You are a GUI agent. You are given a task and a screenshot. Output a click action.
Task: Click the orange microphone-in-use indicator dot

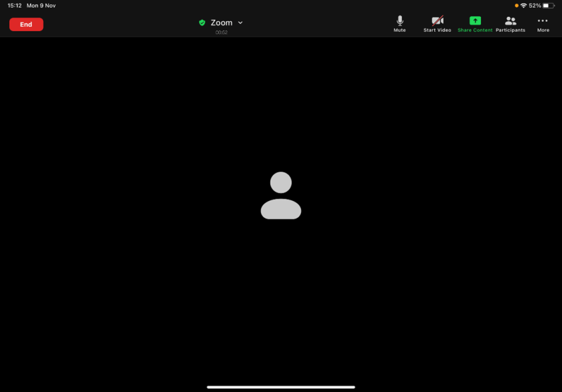[x=516, y=5]
